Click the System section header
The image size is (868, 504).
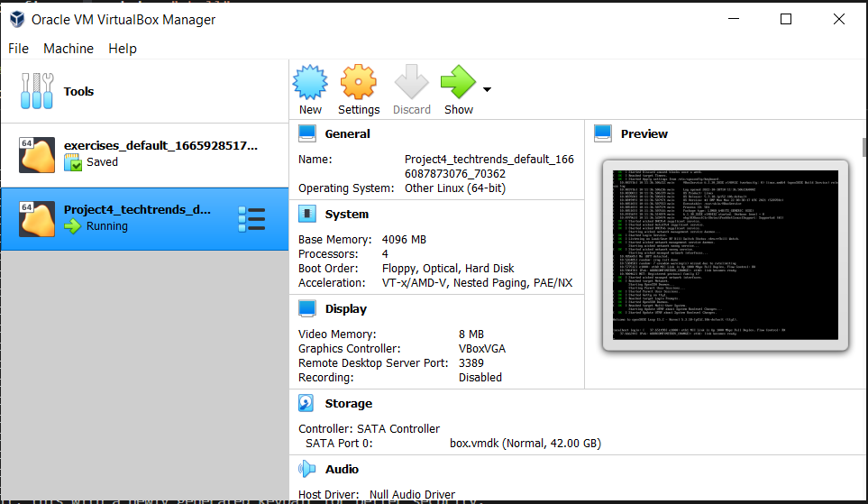tap(346, 215)
